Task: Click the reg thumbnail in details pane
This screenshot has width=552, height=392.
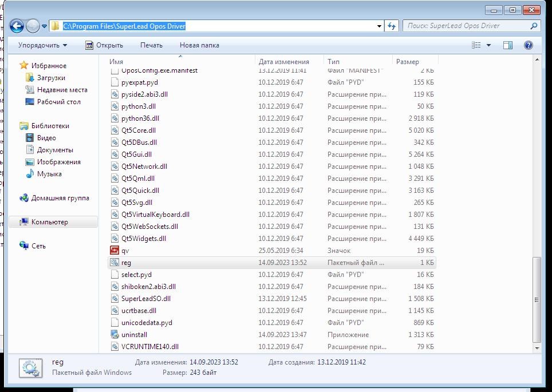Action: 30,368
